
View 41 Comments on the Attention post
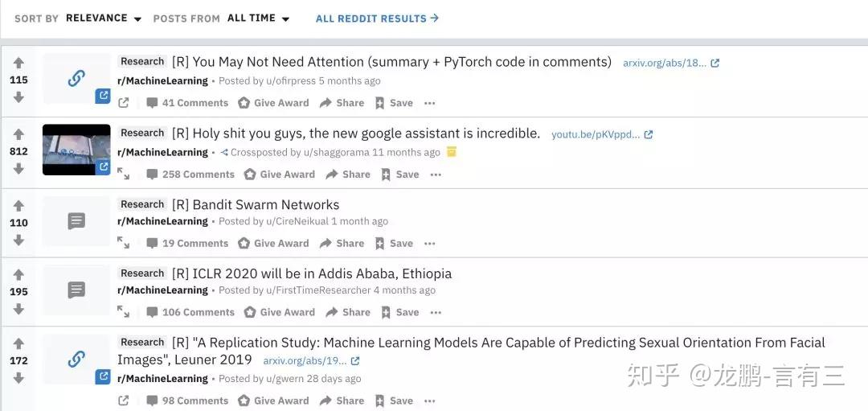point(187,103)
